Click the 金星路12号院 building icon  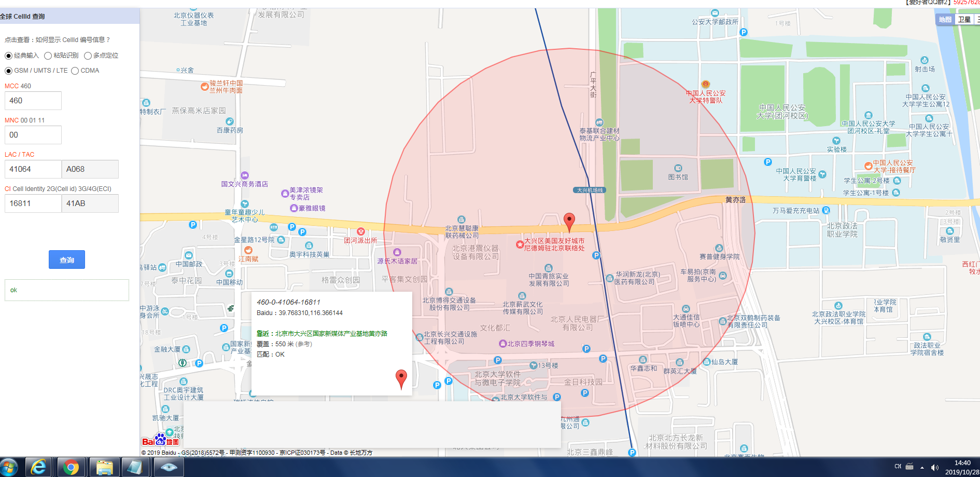click(x=281, y=240)
